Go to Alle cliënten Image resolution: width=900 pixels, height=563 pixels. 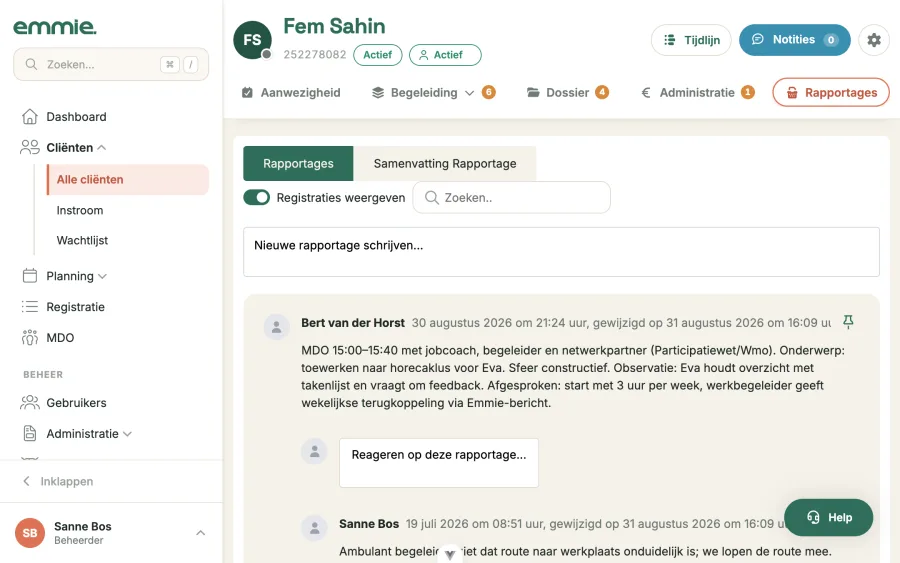coord(128,180)
